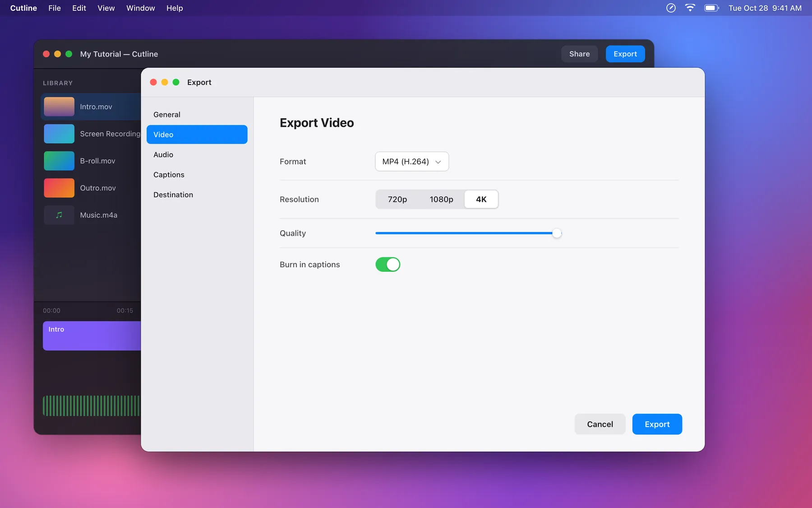Choose 4K resolution

481,199
